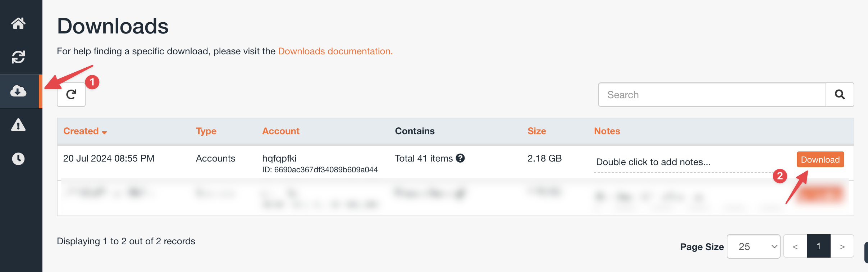Select the cloud Downloads sidebar icon

pyautogui.click(x=18, y=91)
